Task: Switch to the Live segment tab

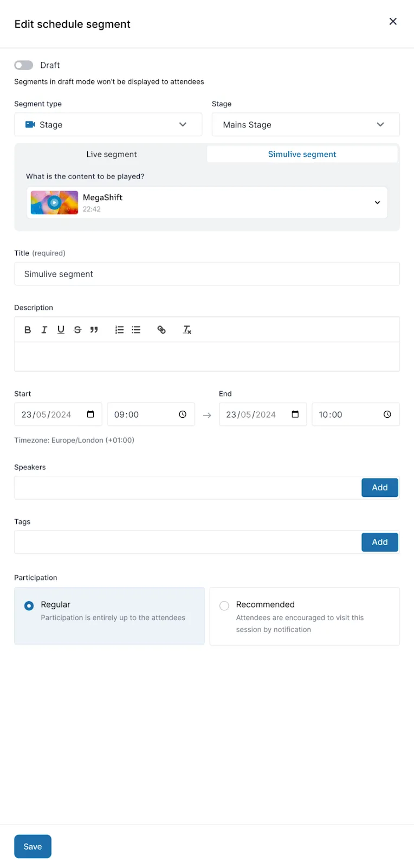Action: (112, 155)
